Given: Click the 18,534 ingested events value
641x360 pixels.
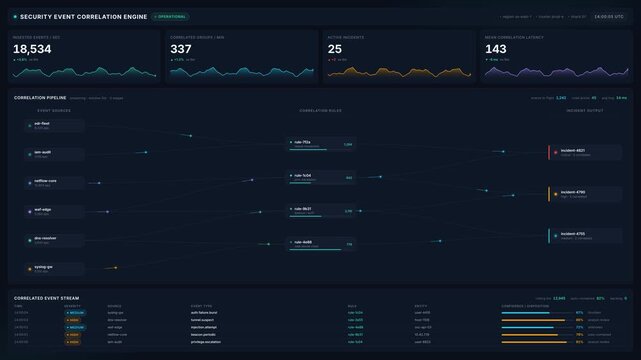Looking at the screenshot, I should coord(32,49).
